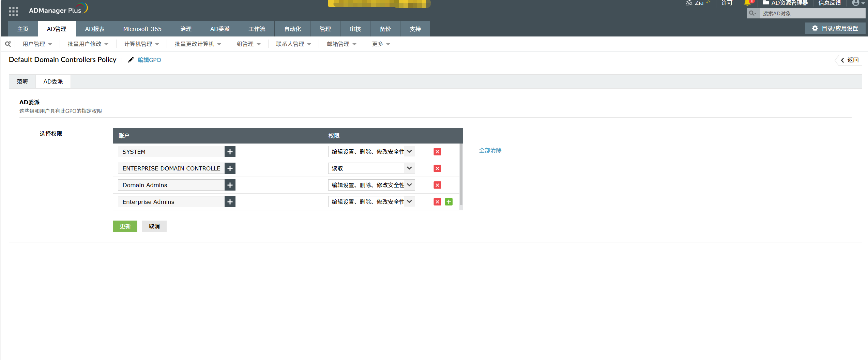868x360 pixels.
Task: Select the AD委派 sub-tab in policy panel
Action: (53, 81)
